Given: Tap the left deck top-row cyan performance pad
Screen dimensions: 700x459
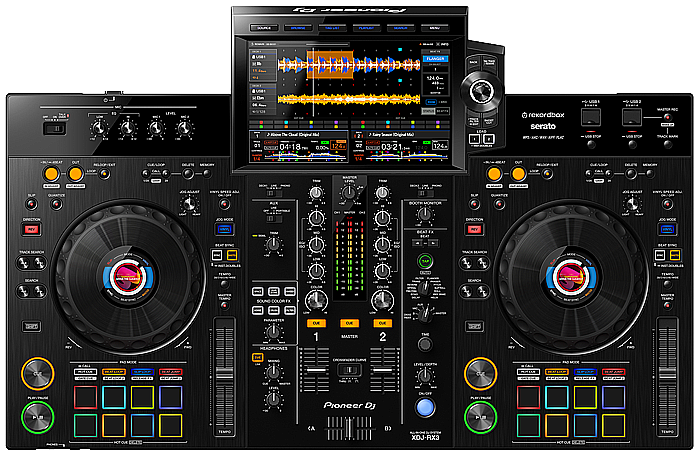Looking at the screenshot, I should [114, 397].
